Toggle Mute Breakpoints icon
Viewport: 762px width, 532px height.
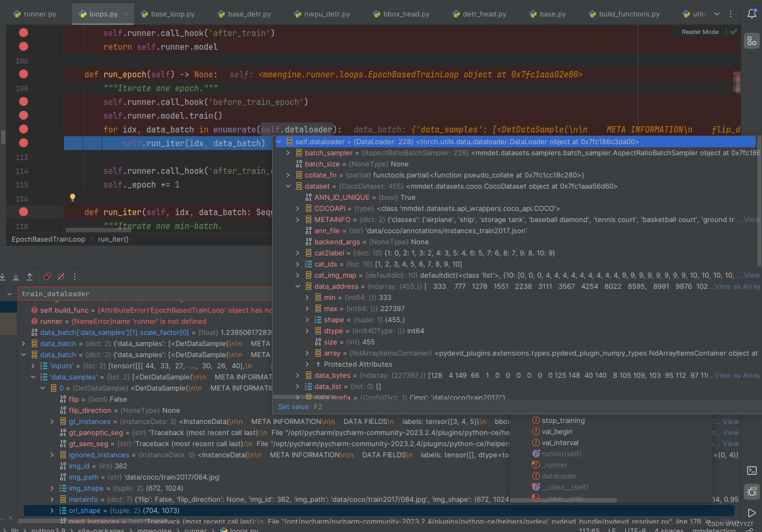[x=61, y=277]
